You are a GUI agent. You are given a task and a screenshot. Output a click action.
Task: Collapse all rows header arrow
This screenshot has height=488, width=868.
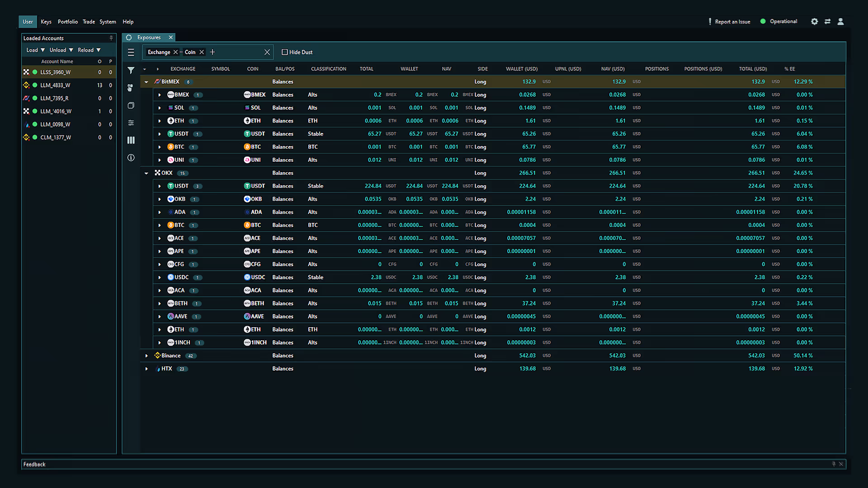(x=145, y=69)
